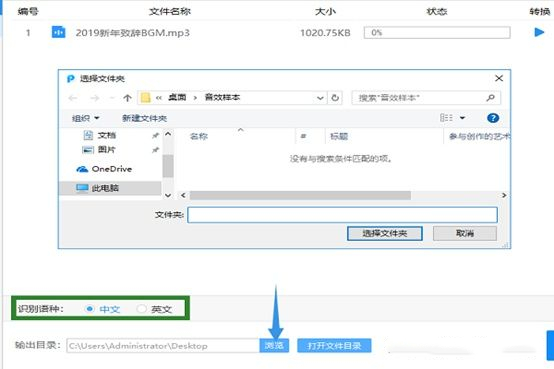Click the 状态 column header
The height and width of the screenshot is (369, 554).
pos(437,12)
